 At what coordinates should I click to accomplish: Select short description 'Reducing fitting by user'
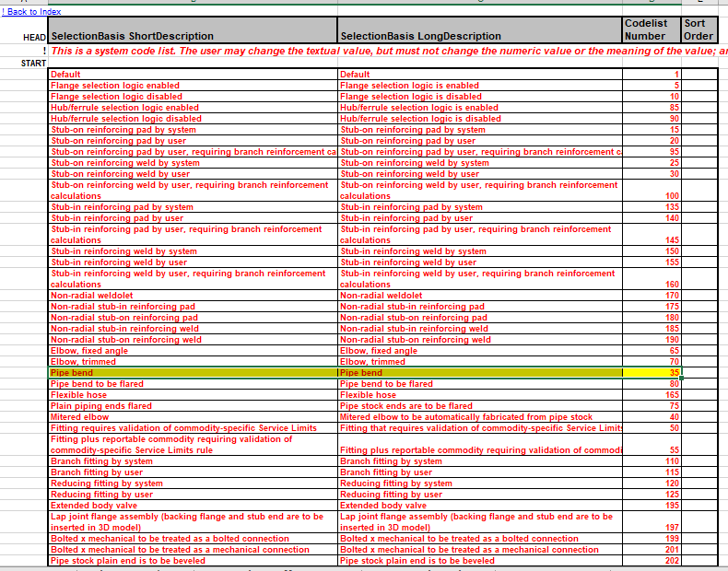tap(193, 495)
